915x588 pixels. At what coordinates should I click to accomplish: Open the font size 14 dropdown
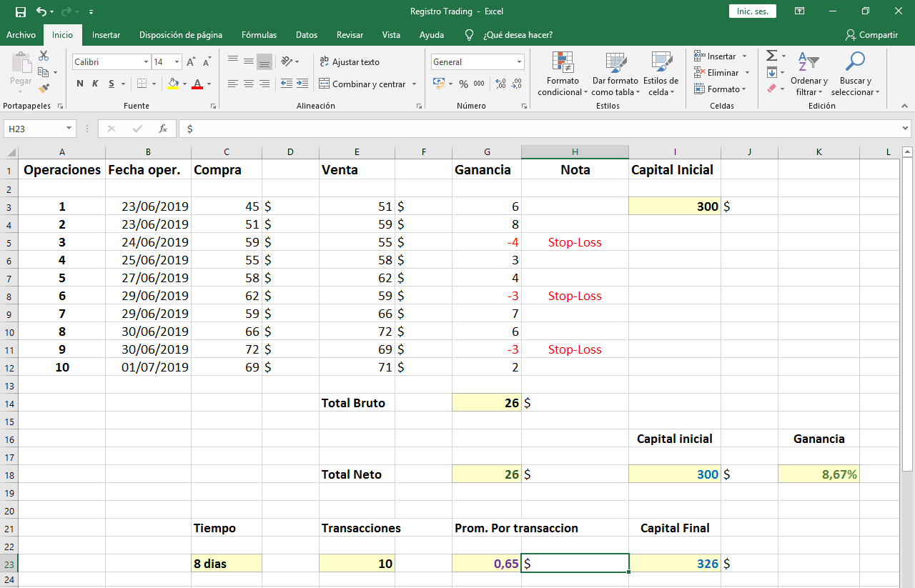click(177, 62)
